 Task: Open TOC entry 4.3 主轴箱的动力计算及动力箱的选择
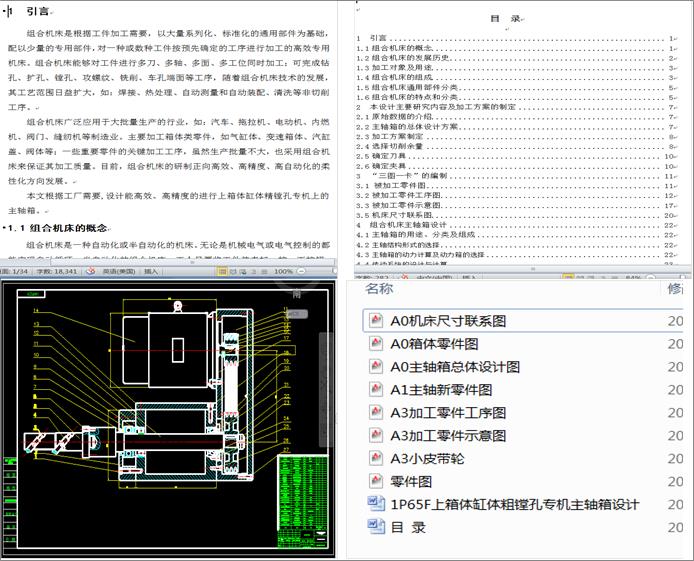point(517,255)
